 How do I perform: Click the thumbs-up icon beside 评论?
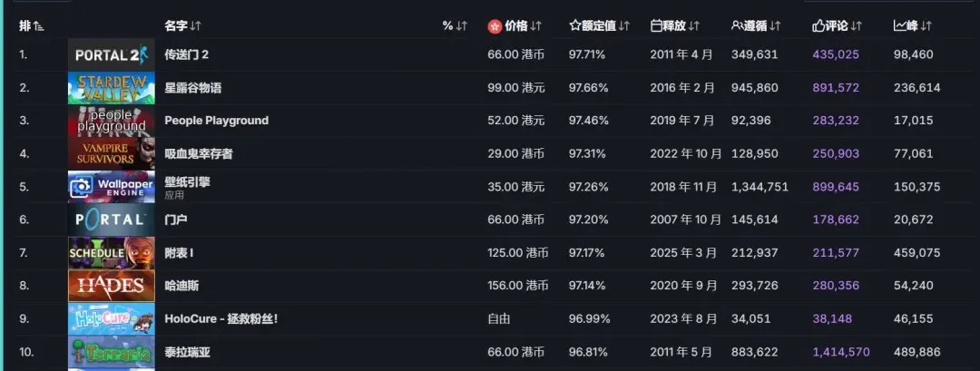click(x=818, y=25)
